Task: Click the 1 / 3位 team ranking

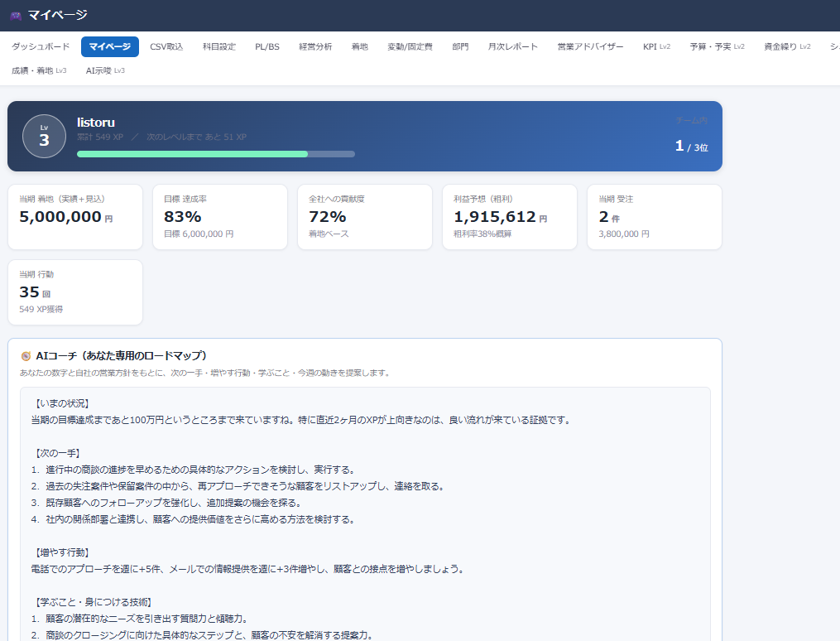Action: (x=692, y=147)
